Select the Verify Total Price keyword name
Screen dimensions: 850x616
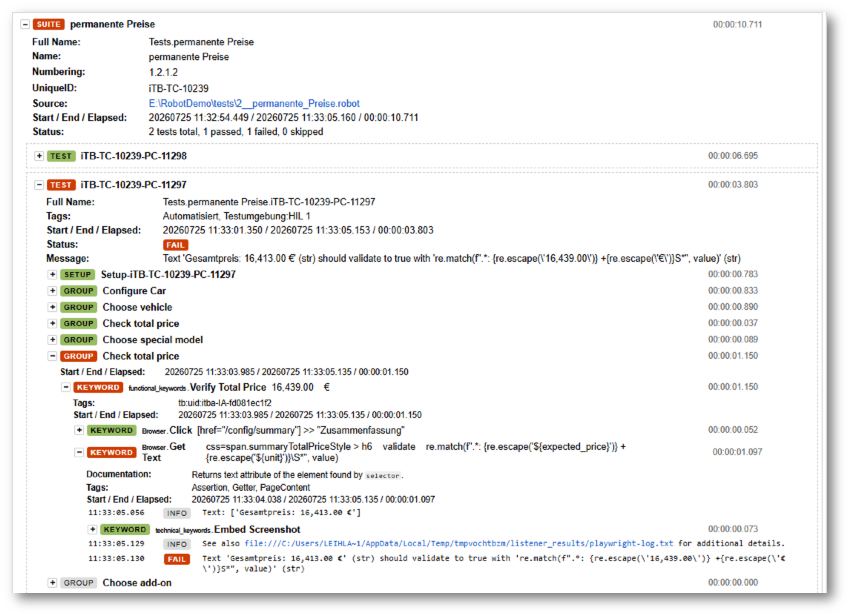(228, 387)
